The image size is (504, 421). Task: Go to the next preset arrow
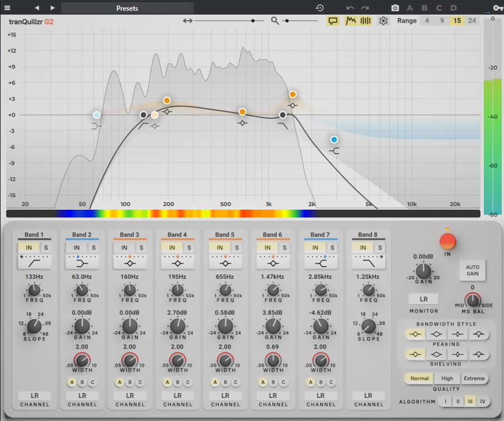pyautogui.click(x=52, y=8)
